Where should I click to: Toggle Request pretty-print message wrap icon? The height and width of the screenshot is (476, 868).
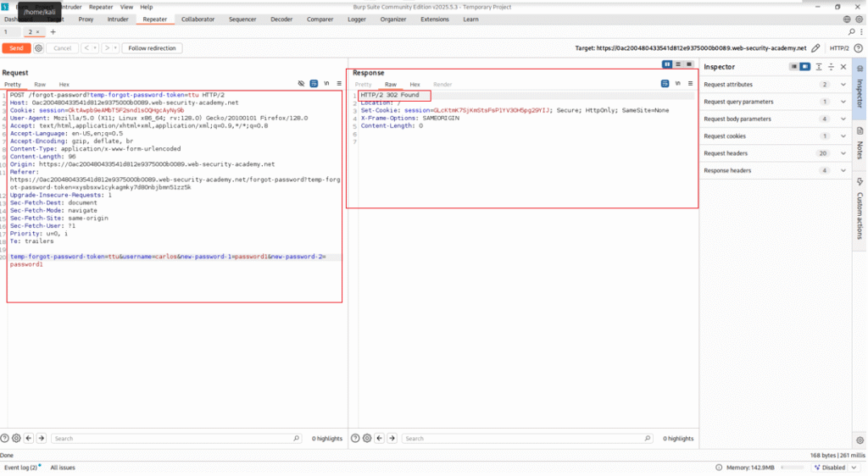[x=314, y=84]
